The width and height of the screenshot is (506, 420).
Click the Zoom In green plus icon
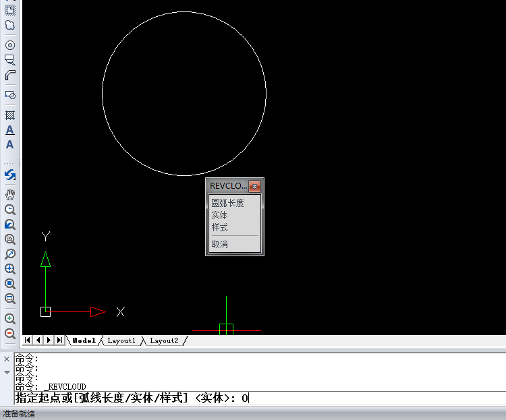point(10,319)
